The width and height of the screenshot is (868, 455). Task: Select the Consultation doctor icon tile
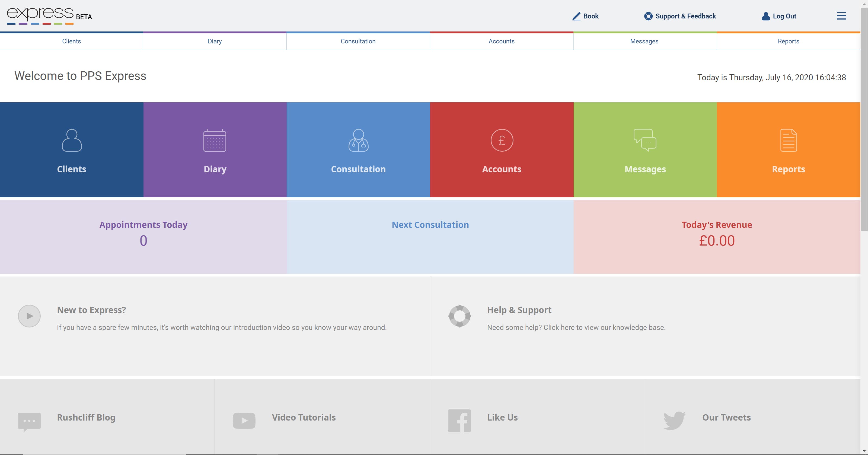click(x=358, y=140)
